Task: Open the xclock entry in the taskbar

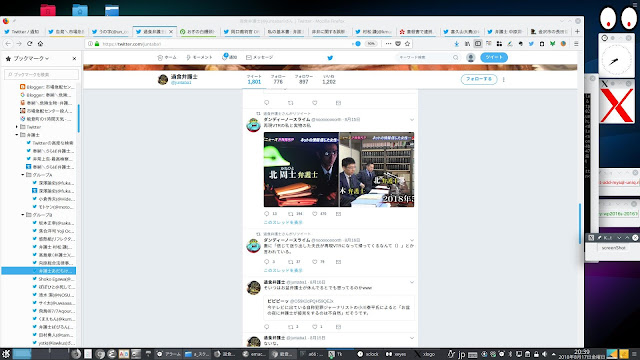Action: [368, 354]
